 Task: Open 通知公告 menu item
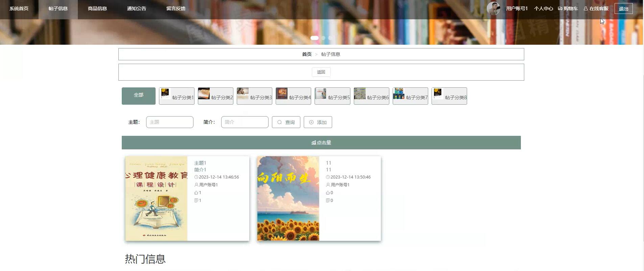[x=137, y=8]
